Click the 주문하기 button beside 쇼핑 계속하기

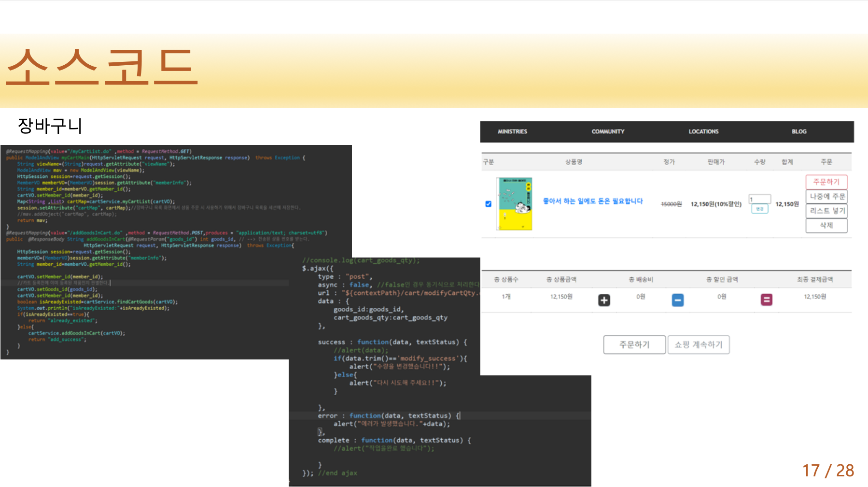click(x=634, y=344)
